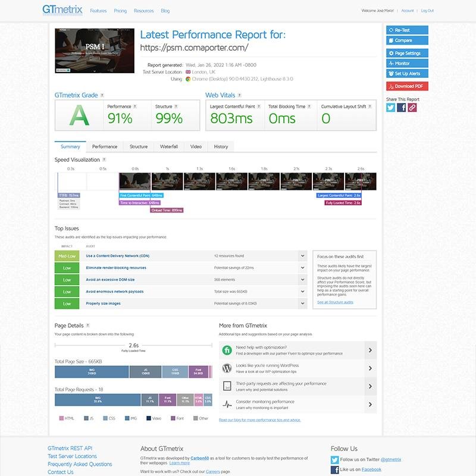Click the Monitor button
This screenshot has height=476, width=476.
pyautogui.click(x=407, y=63)
